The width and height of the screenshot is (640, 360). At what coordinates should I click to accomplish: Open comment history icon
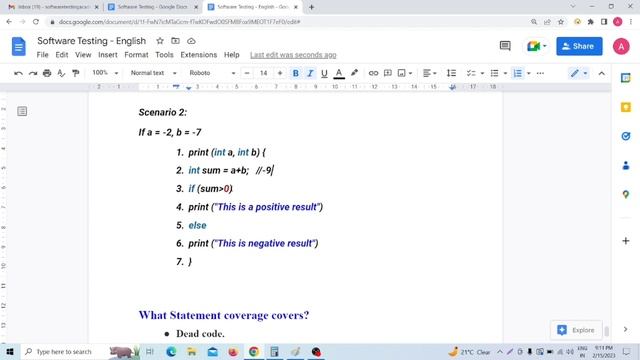point(505,46)
